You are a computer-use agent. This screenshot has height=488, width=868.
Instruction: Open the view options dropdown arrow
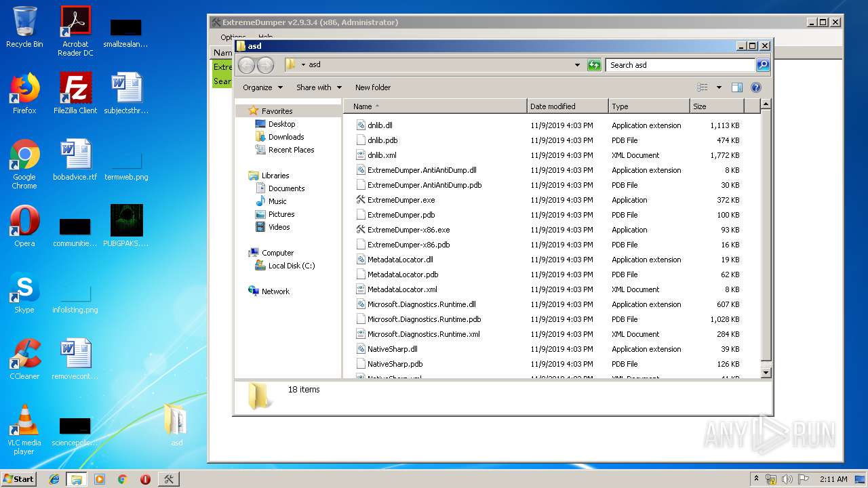pyautogui.click(x=719, y=87)
